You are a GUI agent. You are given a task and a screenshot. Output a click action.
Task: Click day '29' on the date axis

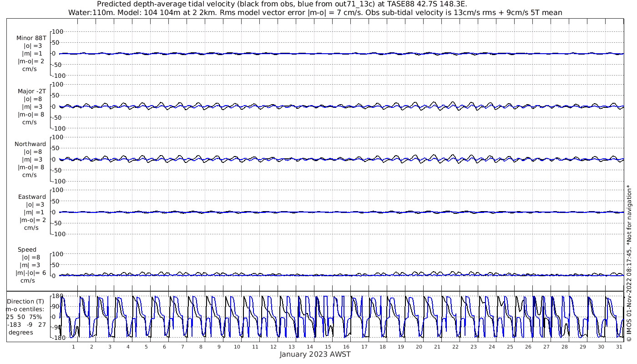coord(583,347)
